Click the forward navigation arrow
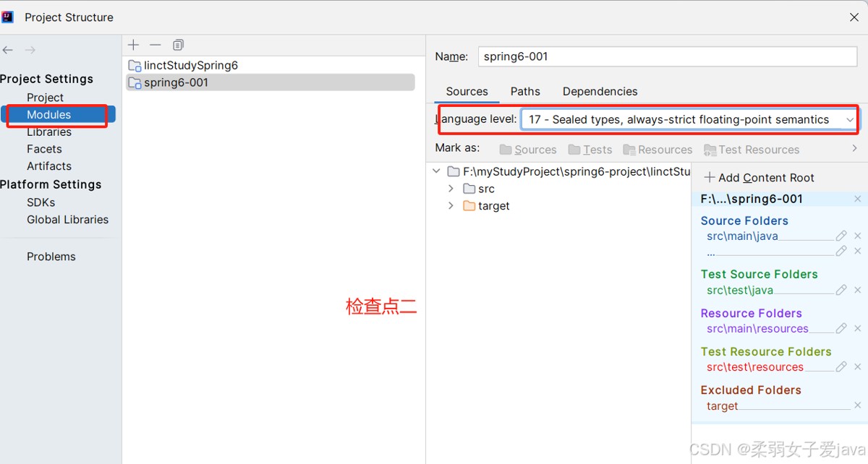Screen dimensions: 868x464 (x=30, y=50)
